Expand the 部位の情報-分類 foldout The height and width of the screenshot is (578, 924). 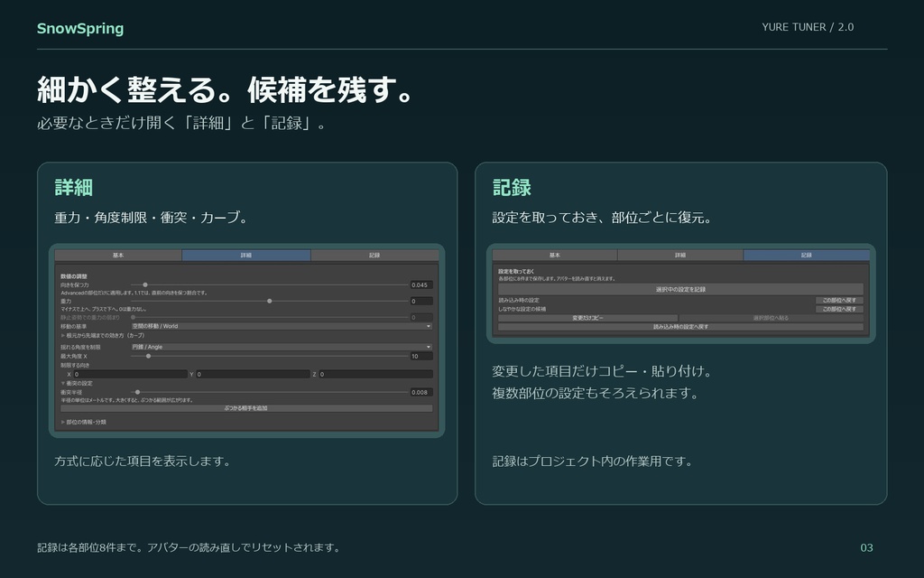point(84,423)
